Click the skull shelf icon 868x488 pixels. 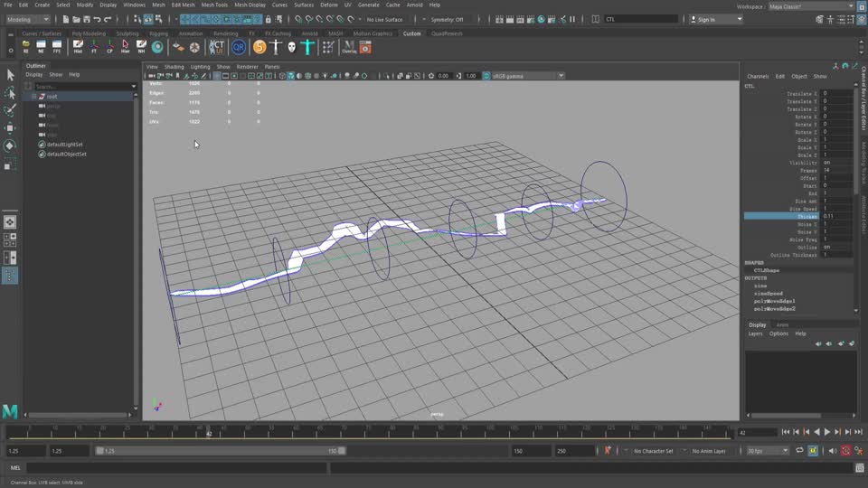292,47
